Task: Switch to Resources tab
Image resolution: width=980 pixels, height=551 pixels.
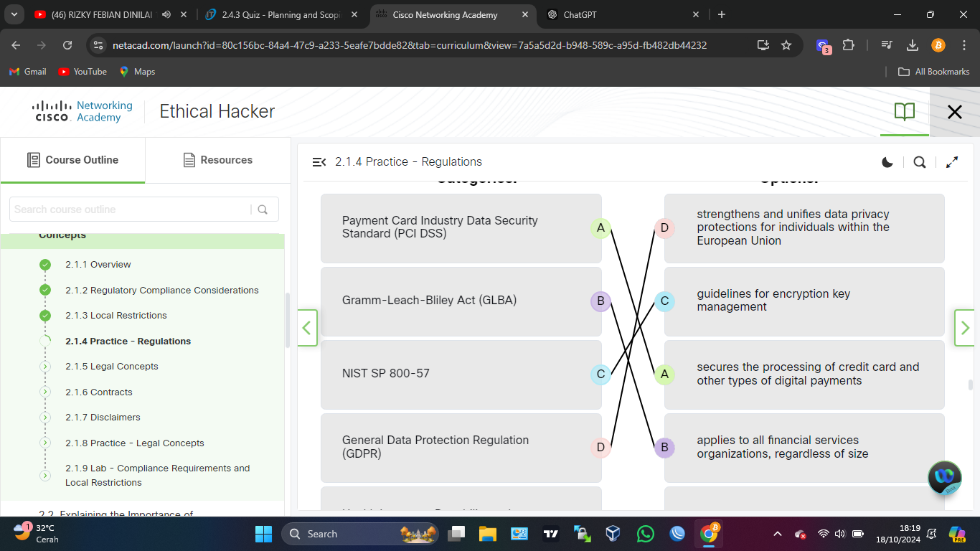Action: 218,160
